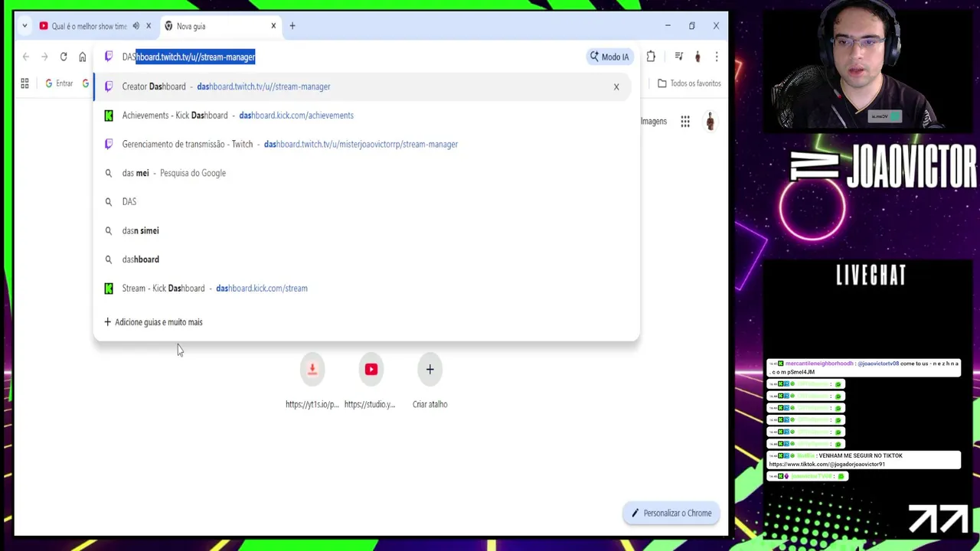
Task: Click inside the address bar text
Action: pyautogui.click(x=188, y=57)
